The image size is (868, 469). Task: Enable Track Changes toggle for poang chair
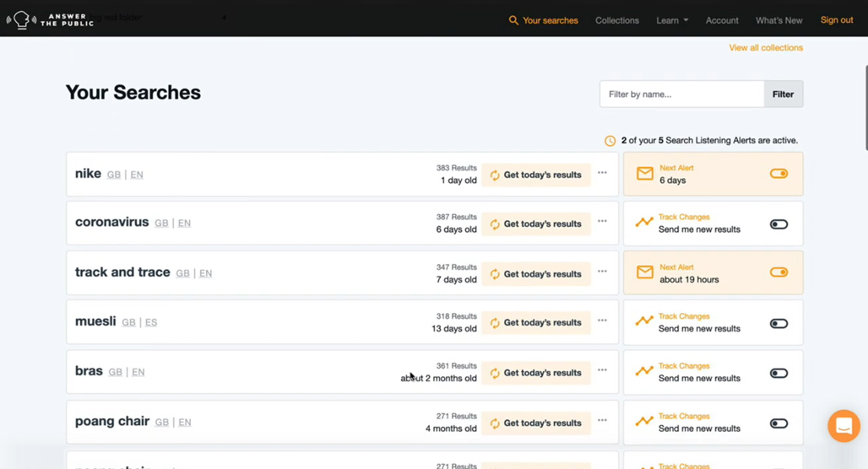click(778, 423)
